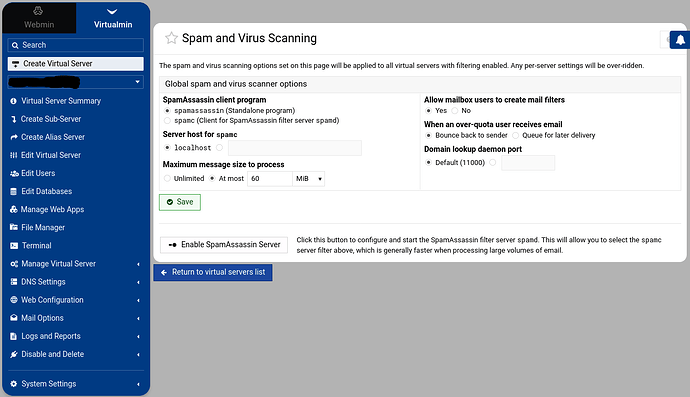Click the Logs and Reports file icon

[14, 336]
